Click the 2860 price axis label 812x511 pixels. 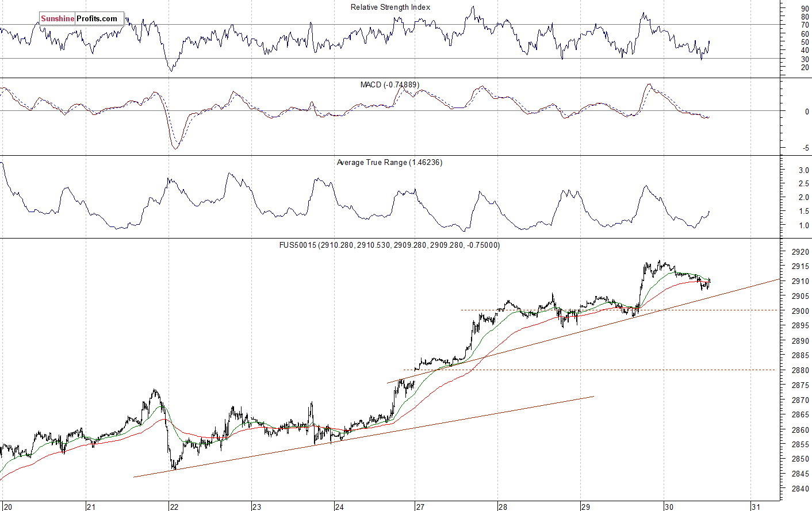[800, 430]
